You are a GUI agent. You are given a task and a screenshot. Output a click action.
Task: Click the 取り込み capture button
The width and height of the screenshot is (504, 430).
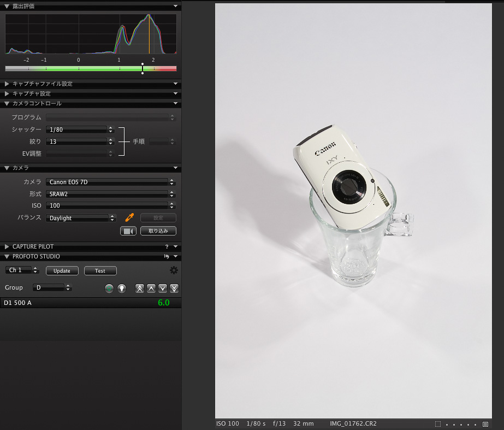158,231
